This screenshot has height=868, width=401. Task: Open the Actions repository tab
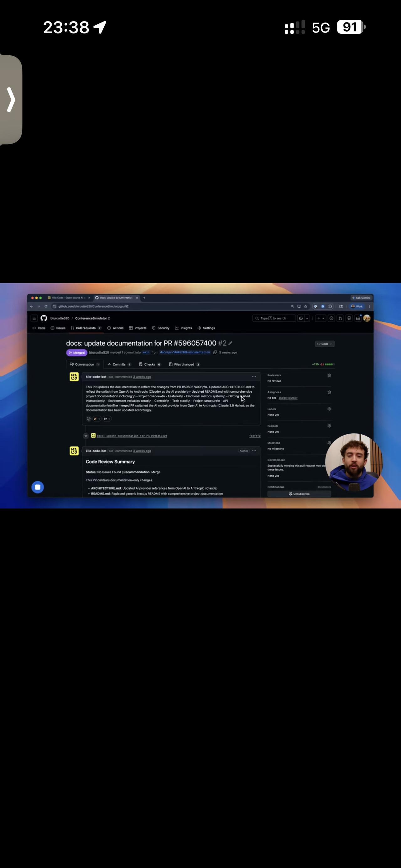pyautogui.click(x=115, y=328)
